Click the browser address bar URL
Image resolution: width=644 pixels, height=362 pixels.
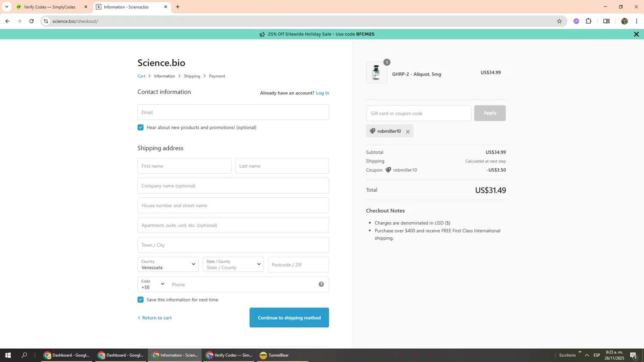tap(75, 21)
